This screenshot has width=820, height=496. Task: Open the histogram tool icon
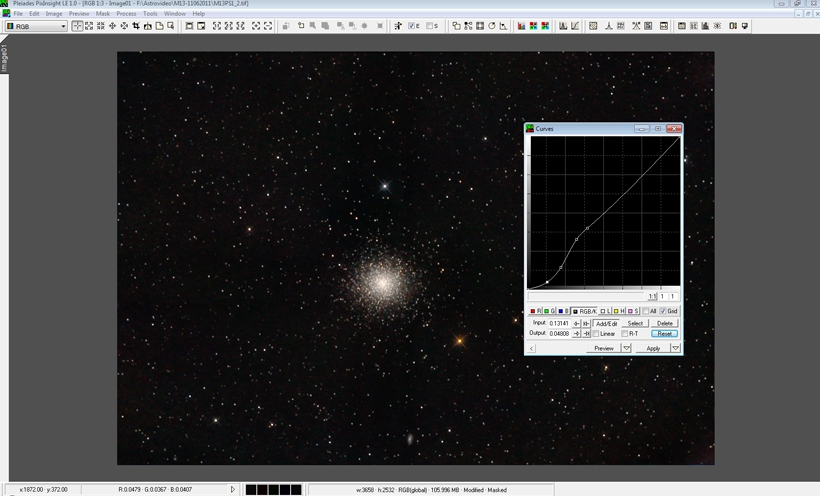pyautogui.click(x=563, y=26)
